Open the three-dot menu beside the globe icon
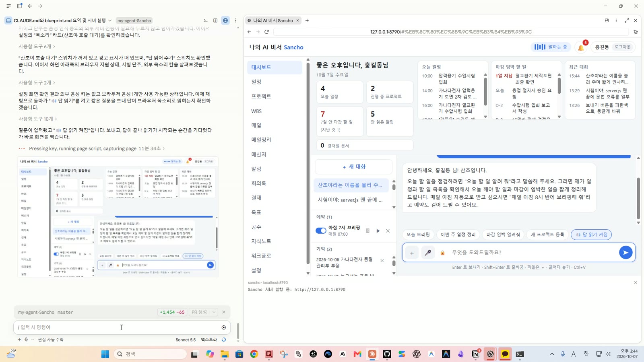 [x=235, y=21]
